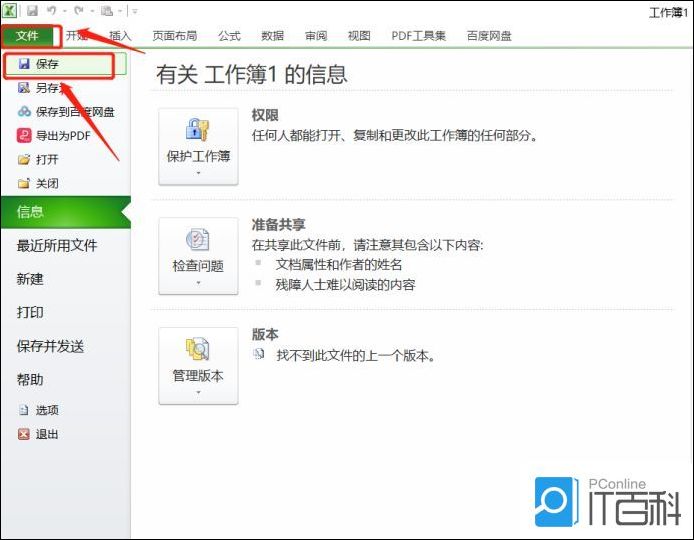Choose 打印 in the backstage menu

coord(30,312)
